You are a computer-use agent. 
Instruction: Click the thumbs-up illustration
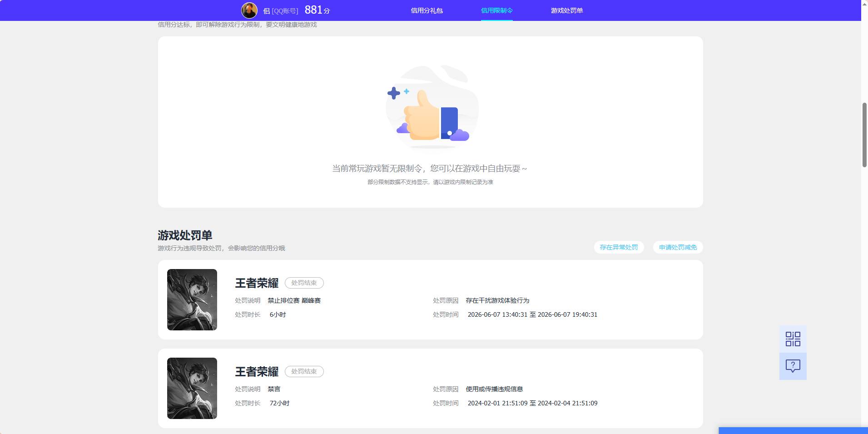pos(432,108)
